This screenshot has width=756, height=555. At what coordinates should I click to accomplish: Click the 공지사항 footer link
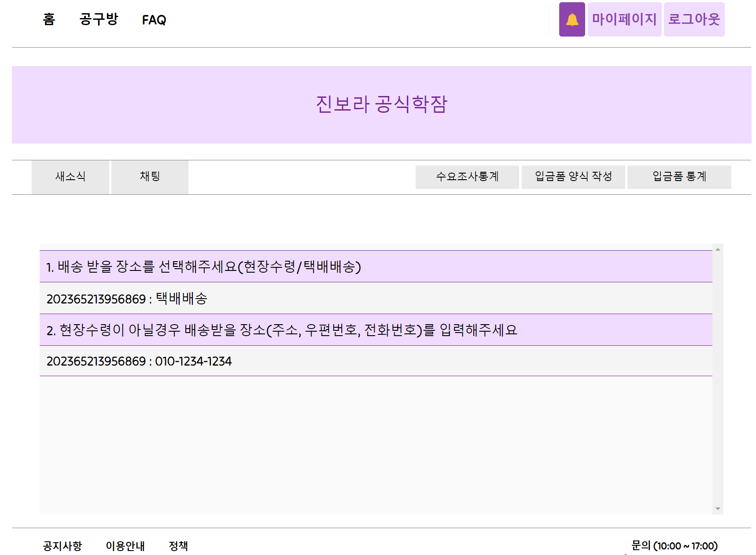click(62, 545)
